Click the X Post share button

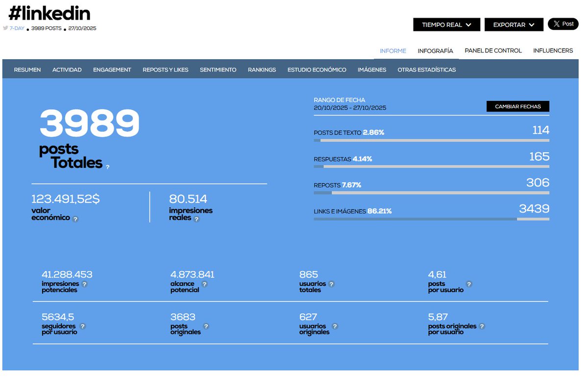tap(563, 24)
